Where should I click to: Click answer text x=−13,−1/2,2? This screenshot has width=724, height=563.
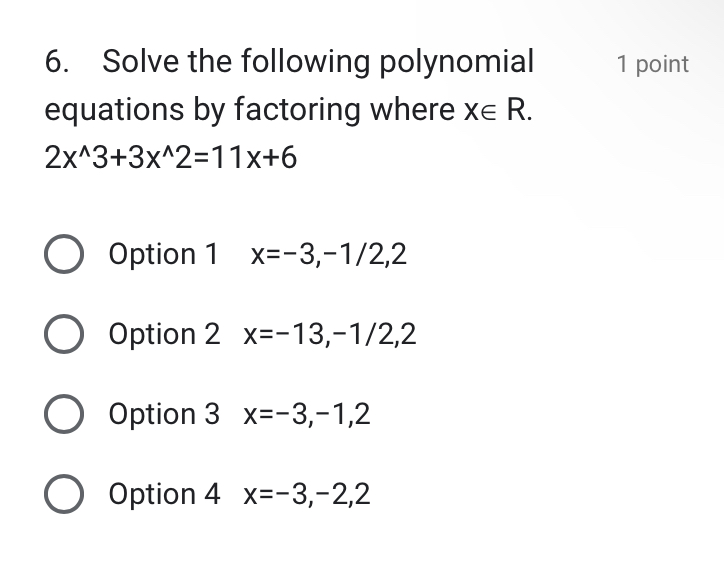click(330, 334)
